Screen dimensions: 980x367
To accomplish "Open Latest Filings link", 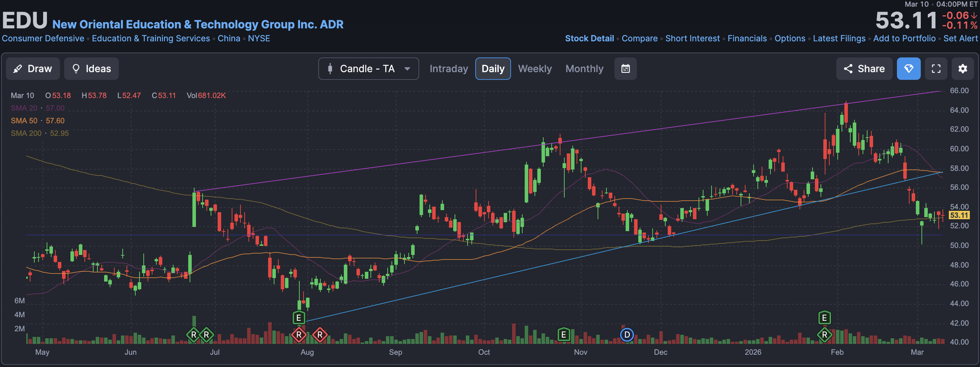I will [x=839, y=39].
